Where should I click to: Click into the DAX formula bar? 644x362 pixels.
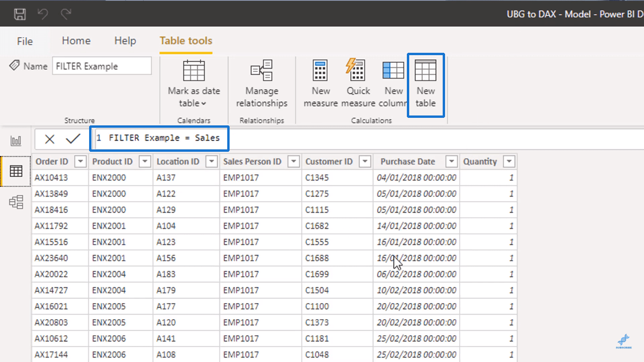click(368, 138)
